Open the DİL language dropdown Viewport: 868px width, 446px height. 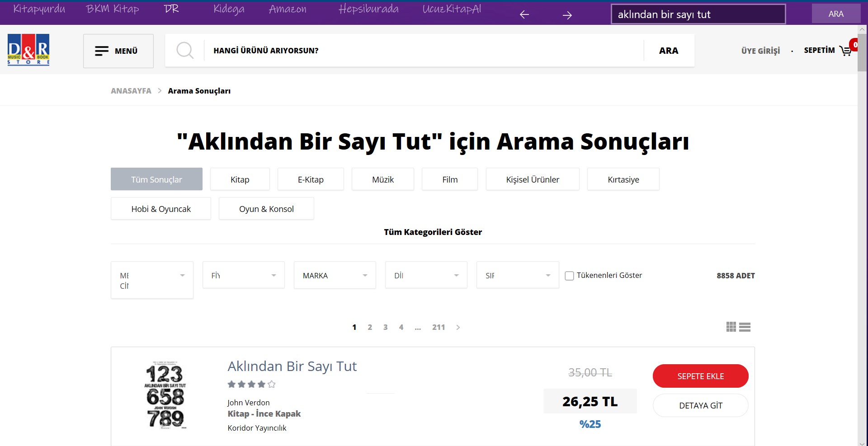pos(426,275)
